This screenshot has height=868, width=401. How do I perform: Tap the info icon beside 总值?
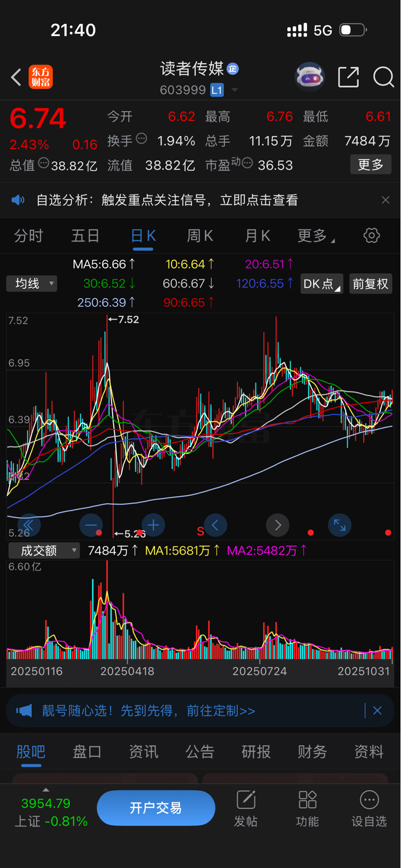pyautogui.click(x=44, y=163)
